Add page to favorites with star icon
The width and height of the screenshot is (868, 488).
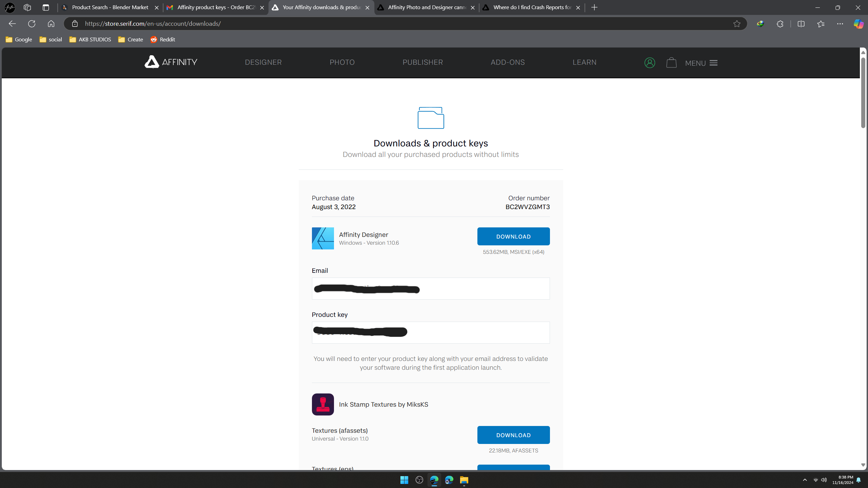coord(737,24)
